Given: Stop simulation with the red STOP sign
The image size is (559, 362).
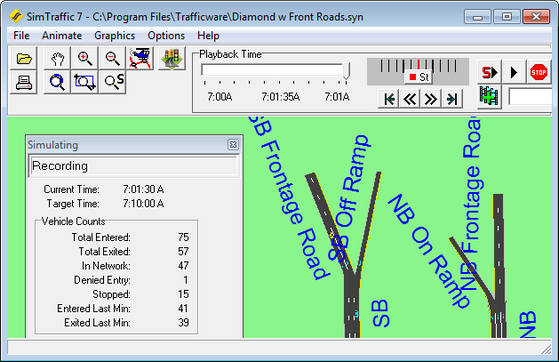Looking at the screenshot, I should 538,72.
